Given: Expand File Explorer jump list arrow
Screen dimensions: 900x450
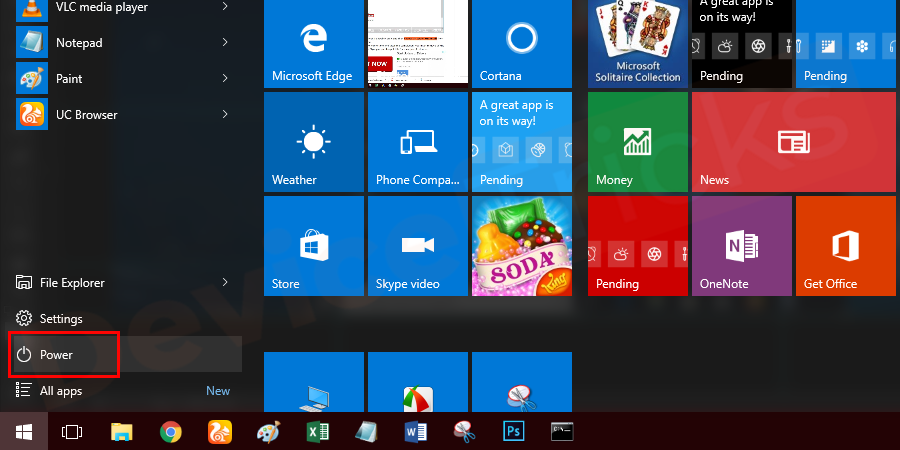Looking at the screenshot, I should 225,282.
